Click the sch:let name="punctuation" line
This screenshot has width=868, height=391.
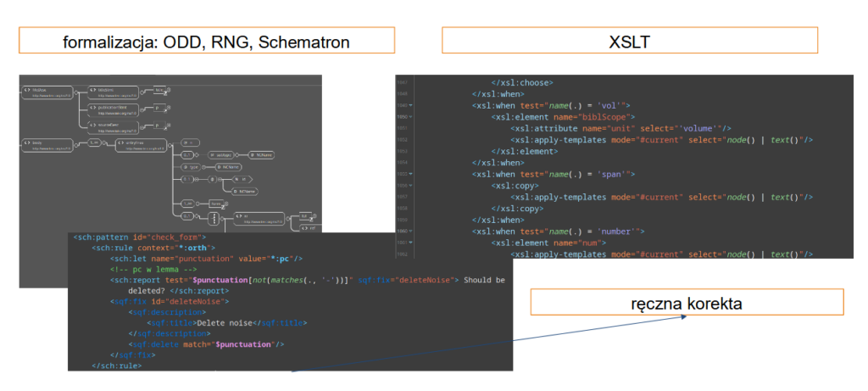coord(207,258)
